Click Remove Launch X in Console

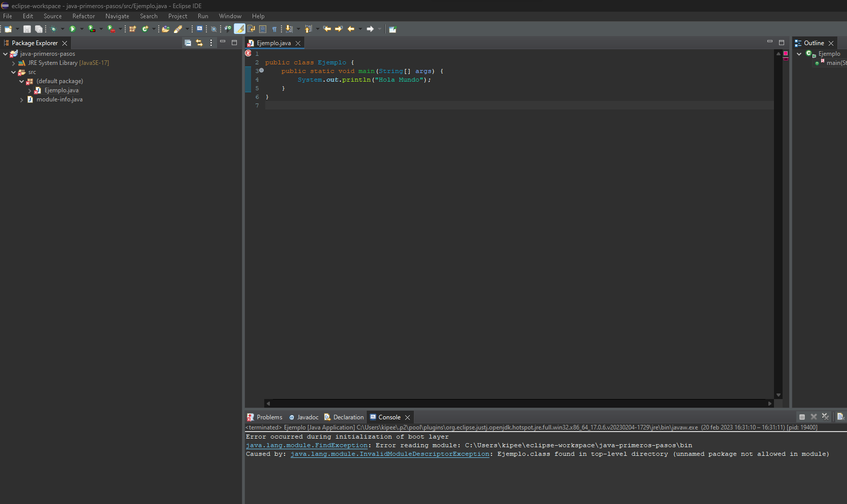pyautogui.click(x=814, y=417)
